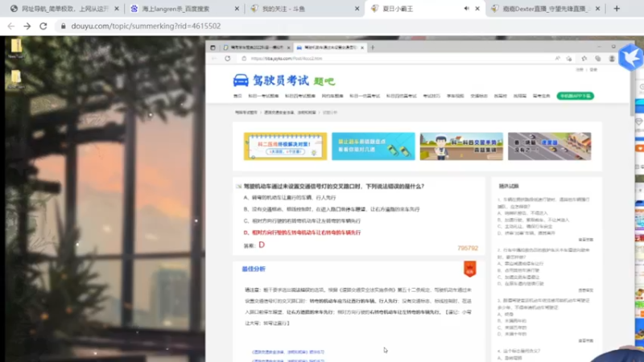Click the blue bird floating icon

tap(630, 57)
